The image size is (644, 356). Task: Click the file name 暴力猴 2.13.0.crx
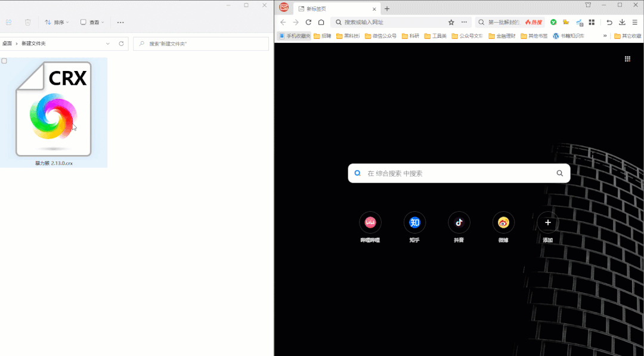pyautogui.click(x=54, y=163)
